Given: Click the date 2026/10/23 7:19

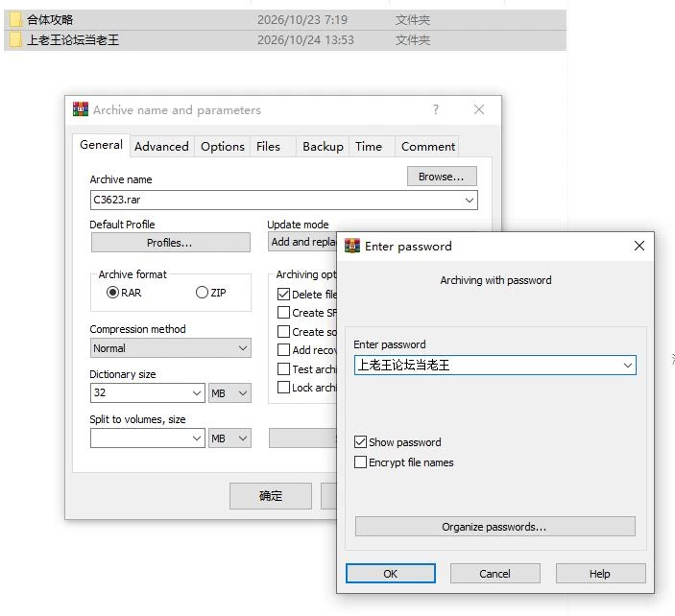Looking at the screenshot, I should coord(302,20).
